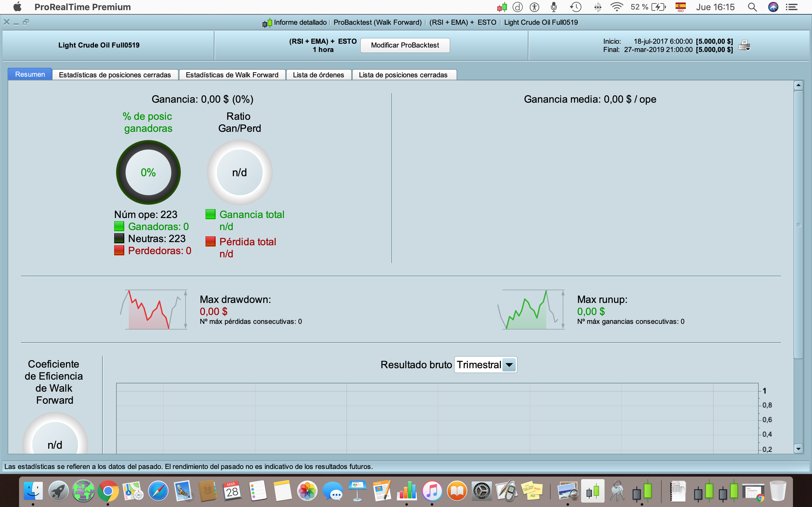Screen dimensions: 812x507
Task: Click Modificar ProBacktest button
Action: [405, 45]
